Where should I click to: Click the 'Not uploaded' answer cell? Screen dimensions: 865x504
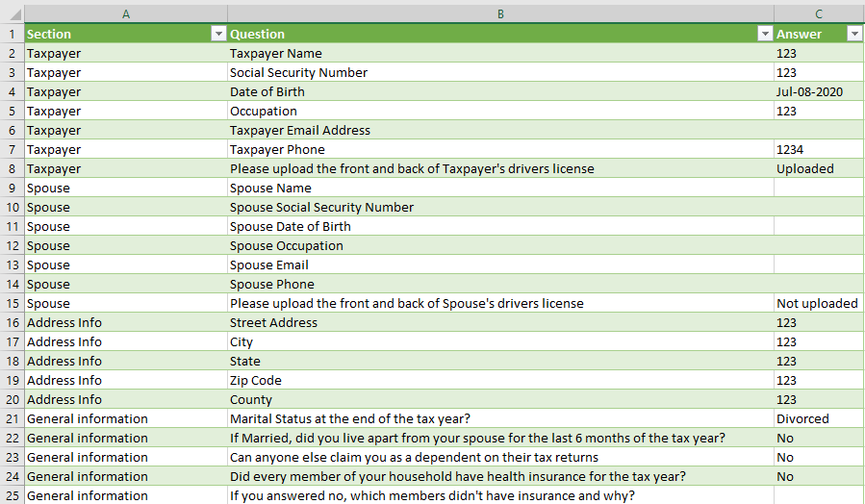point(817,303)
